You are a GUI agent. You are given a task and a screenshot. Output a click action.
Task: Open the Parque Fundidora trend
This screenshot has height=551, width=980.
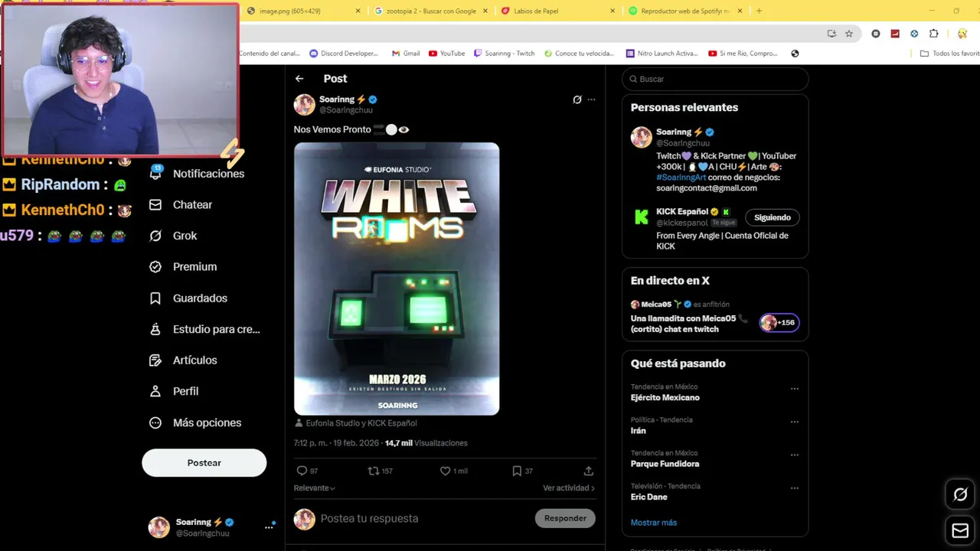tap(665, 464)
